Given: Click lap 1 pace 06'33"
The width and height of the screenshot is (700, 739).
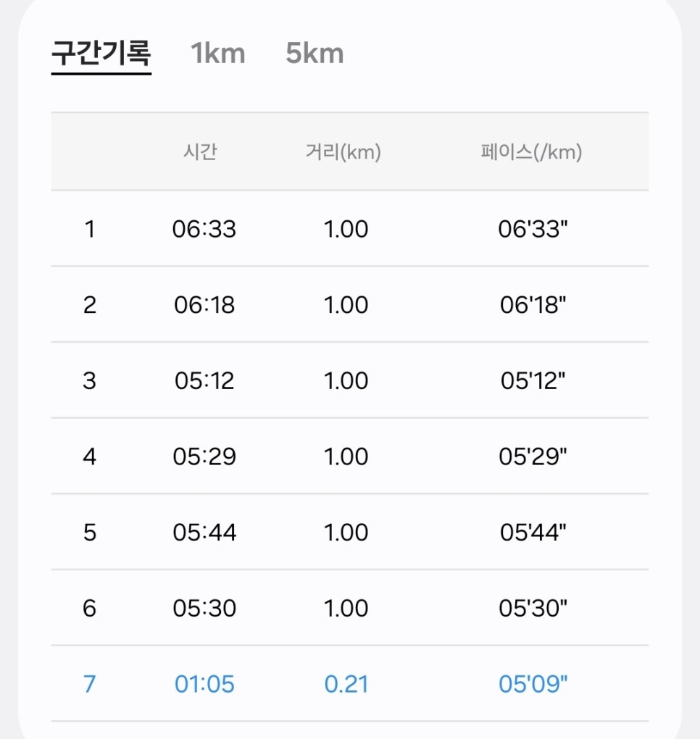Looking at the screenshot, I should tap(533, 229).
